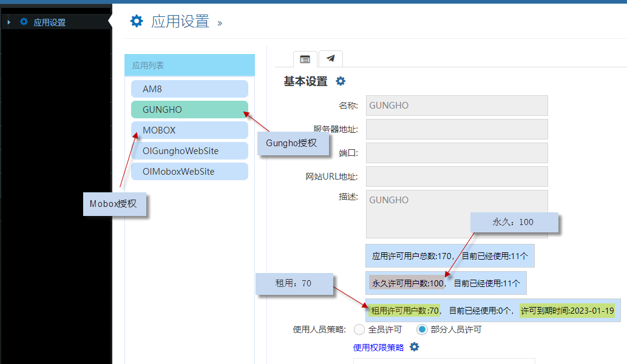Image resolution: width=627 pixels, height=364 pixels.
Task: Switch to the paper-plane icon tab
Action: pyautogui.click(x=330, y=59)
